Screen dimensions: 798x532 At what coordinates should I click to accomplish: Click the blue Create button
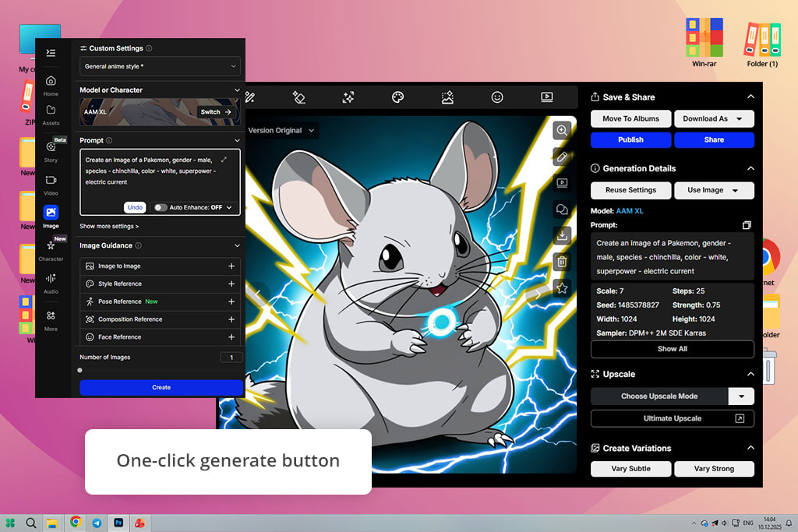(161, 388)
